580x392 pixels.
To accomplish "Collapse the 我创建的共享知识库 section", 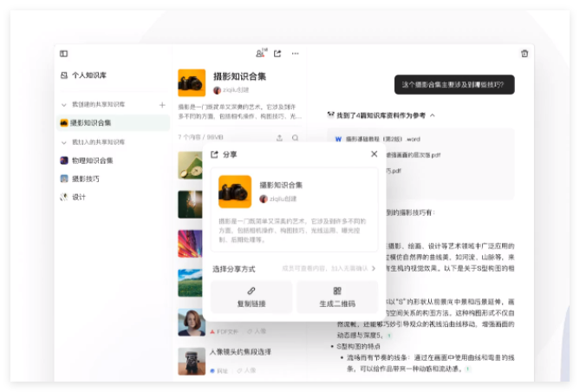I will coord(63,105).
